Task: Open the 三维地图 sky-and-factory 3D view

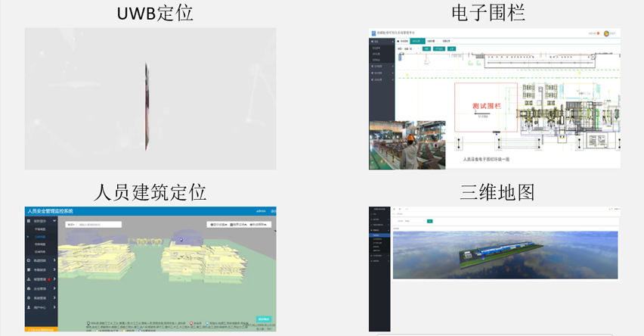Action: (x=505, y=255)
